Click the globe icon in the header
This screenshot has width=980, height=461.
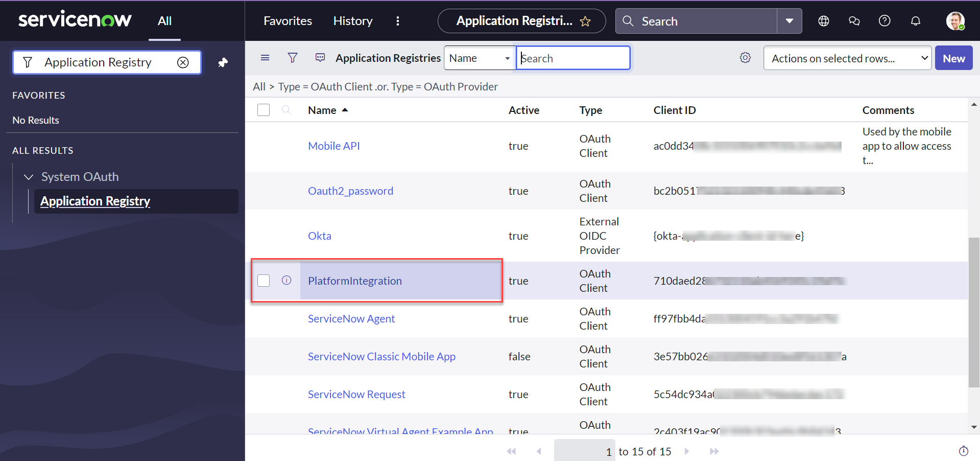(x=823, y=21)
